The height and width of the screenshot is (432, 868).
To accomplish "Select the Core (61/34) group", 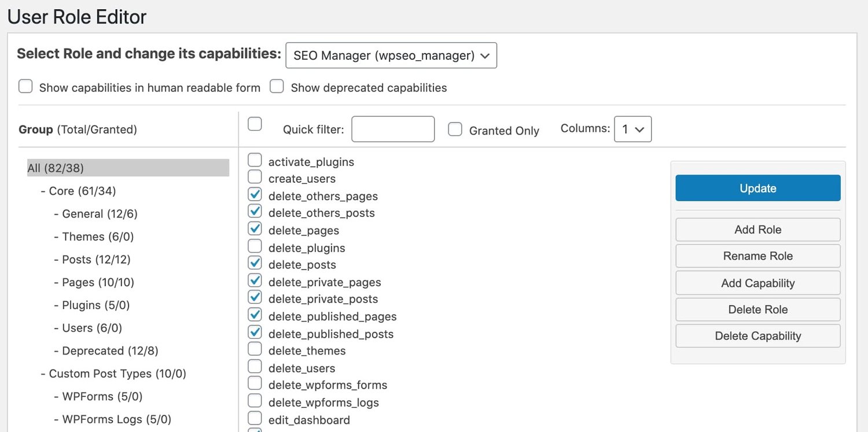I will point(82,191).
